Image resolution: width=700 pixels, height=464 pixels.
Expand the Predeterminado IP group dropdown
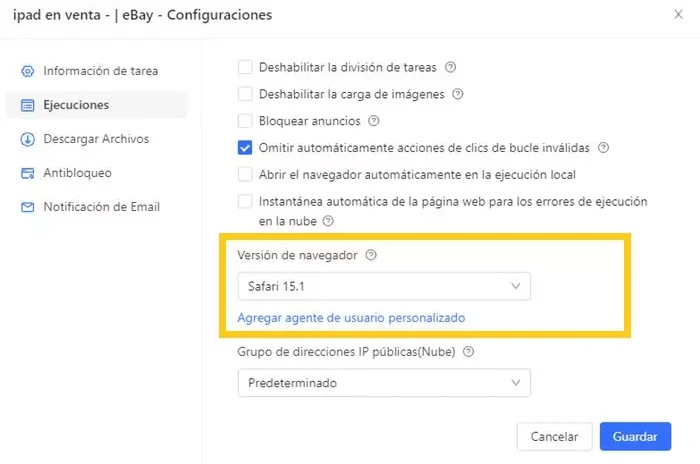384,383
